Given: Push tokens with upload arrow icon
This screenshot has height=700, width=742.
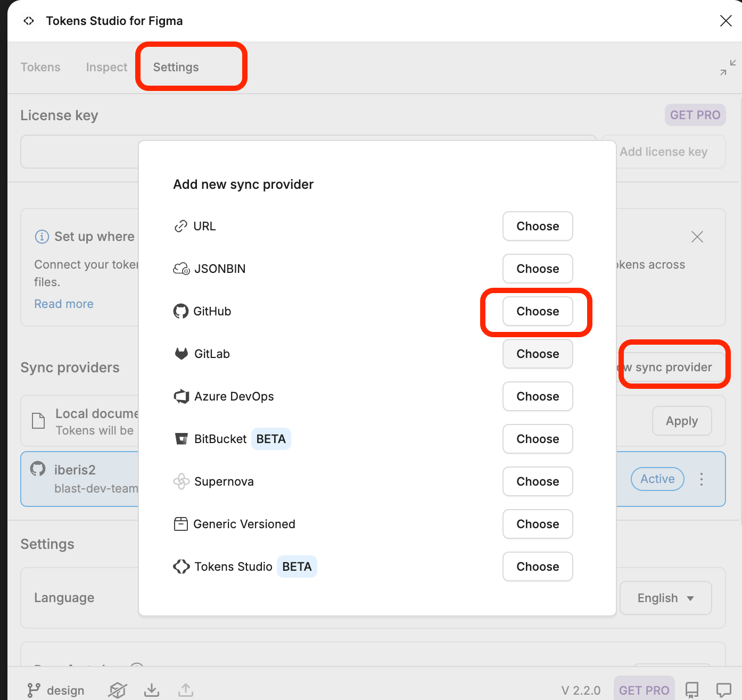Looking at the screenshot, I should (186, 690).
